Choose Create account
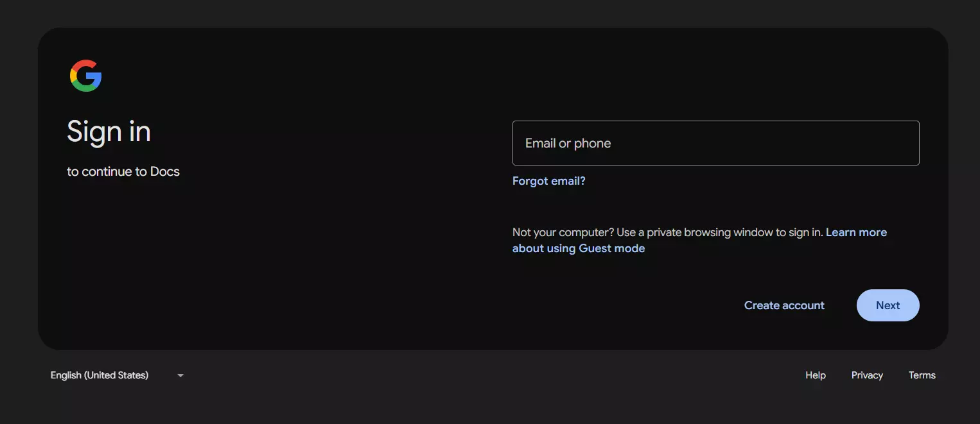Screen dimensions: 980x424 pos(784,305)
